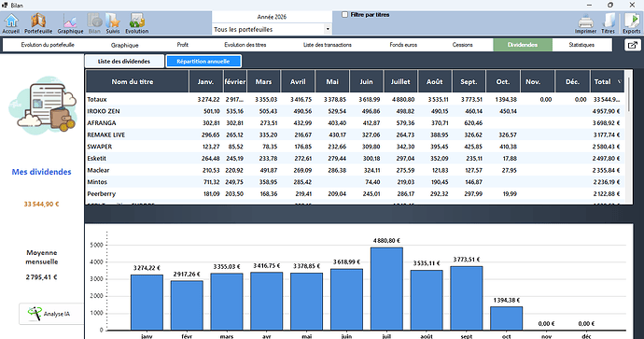The width and height of the screenshot is (644, 339).
Task: Select the SWAPER row name
Action: click(99, 147)
